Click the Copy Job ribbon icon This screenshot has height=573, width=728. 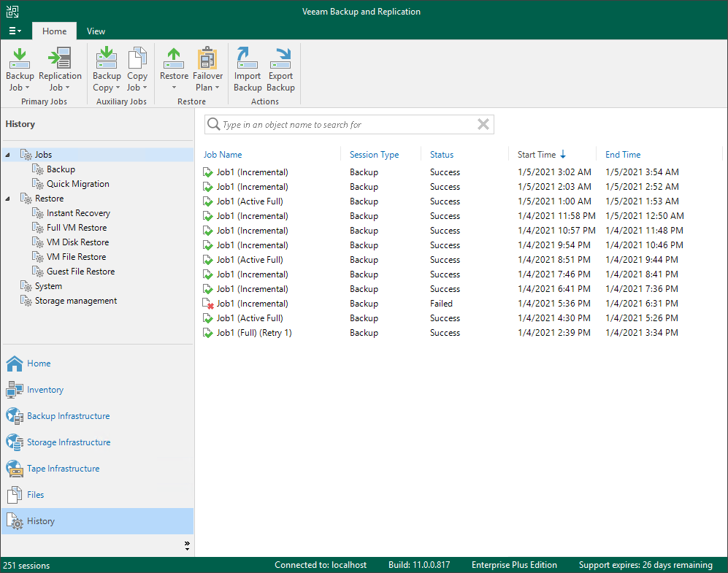pos(137,69)
